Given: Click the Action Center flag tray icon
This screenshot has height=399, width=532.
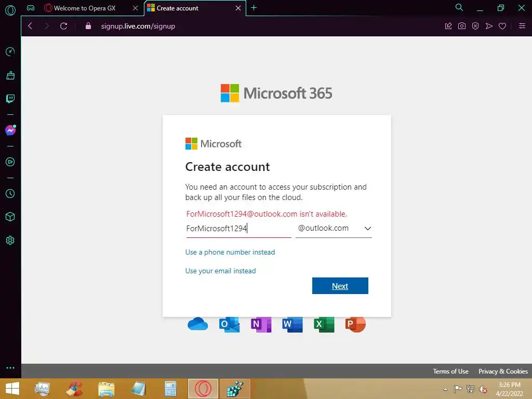Looking at the screenshot, I should point(458,389).
